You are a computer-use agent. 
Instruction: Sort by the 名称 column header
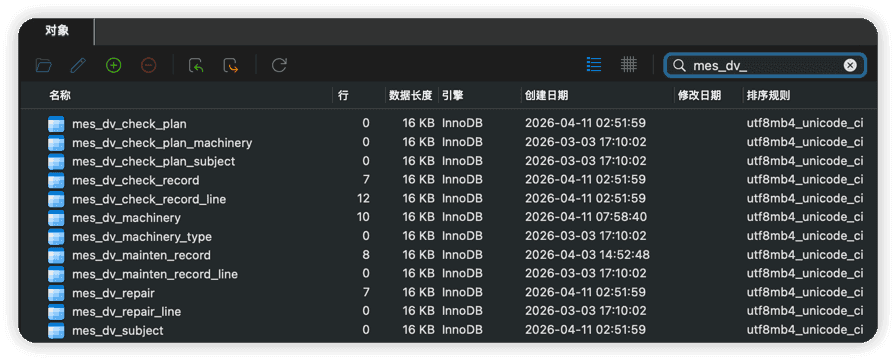point(60,96)
